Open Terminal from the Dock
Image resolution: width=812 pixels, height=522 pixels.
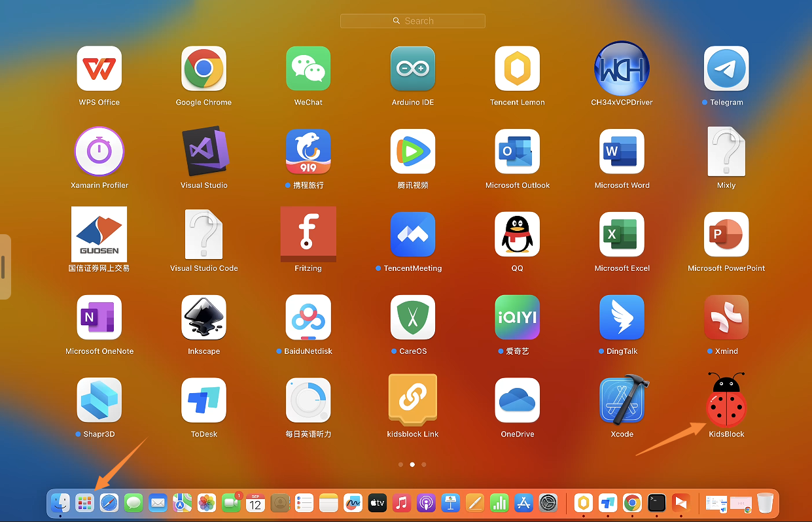pyautogui.click(x=656, y=502)
